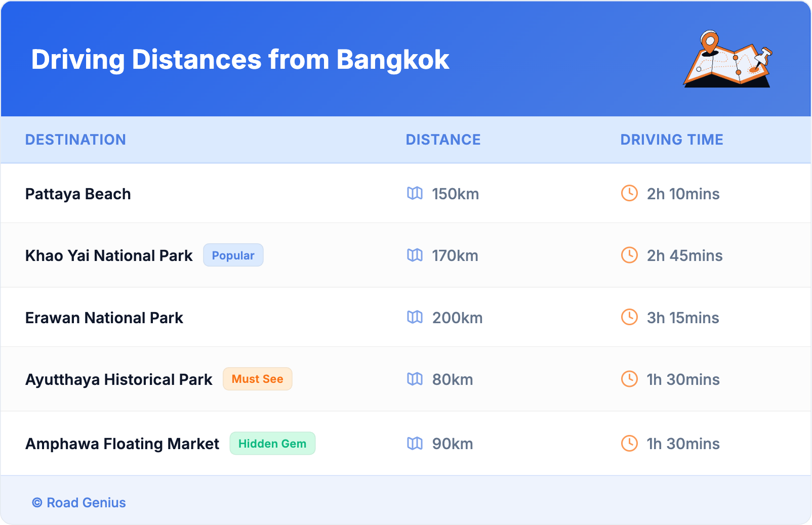This screenshot has height=525, width=812.
Task: Click the clock icon beside 2h 10mins
Action: point(629,193)
